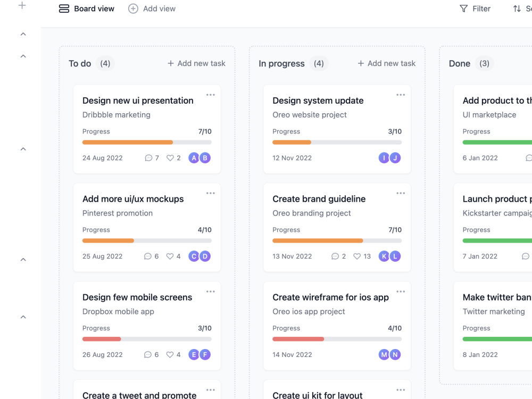This screenshot has width=532, height=399.
Task: Open more options on Design new ui presentation card
Action: [210, 95]
